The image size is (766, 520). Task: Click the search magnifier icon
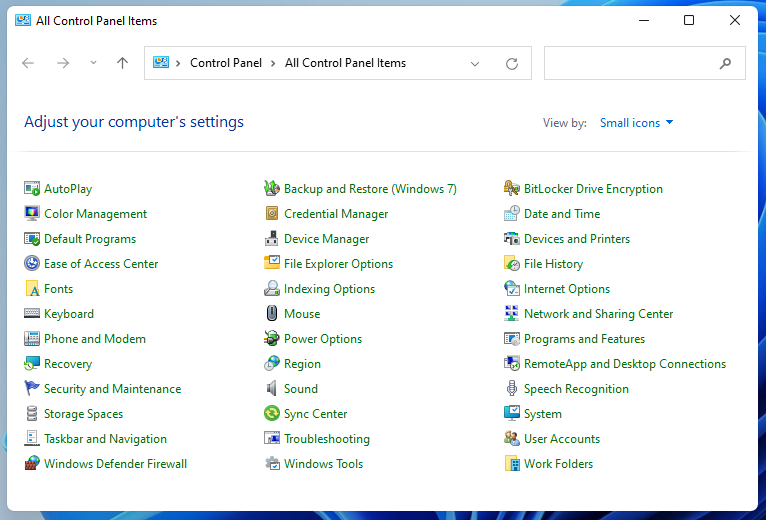tap(725, 63)
